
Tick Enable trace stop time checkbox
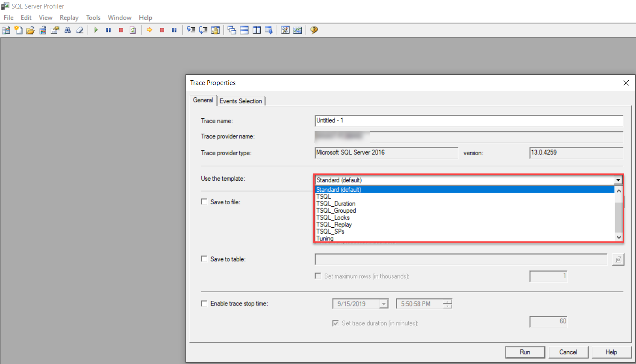204,303
